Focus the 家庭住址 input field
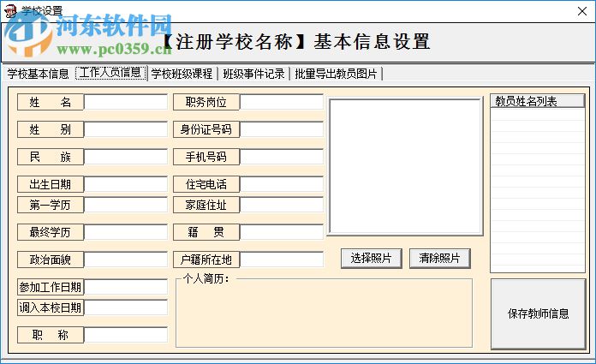The image size is (596, 364). [282, 205]
